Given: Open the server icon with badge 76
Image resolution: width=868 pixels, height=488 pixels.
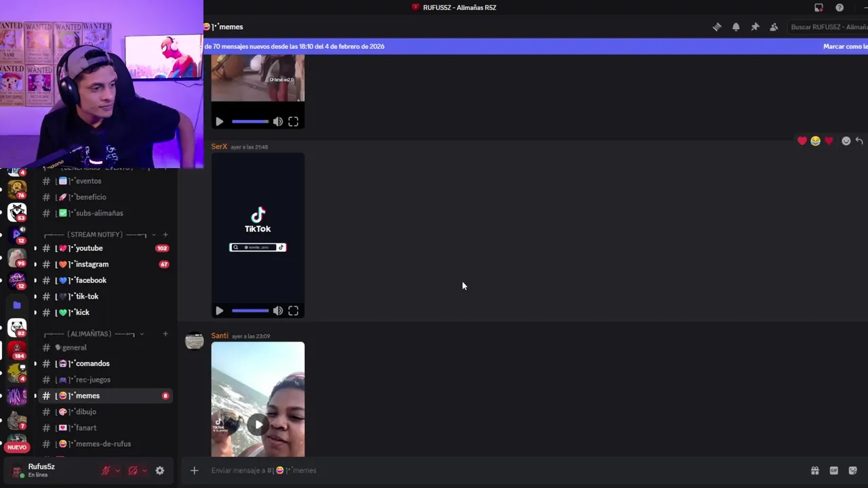Looking at the screenshot, I should point(17,189).
